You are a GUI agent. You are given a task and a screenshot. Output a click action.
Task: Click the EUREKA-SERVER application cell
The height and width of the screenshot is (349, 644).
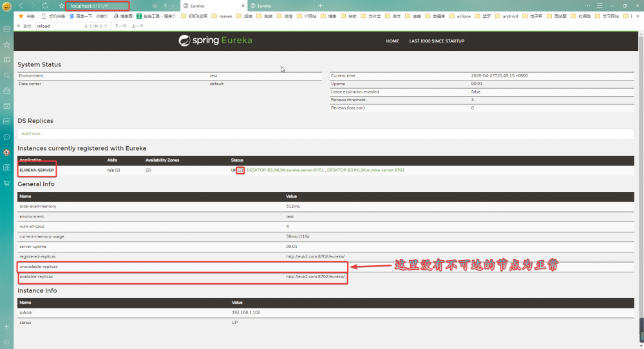tap(37, 170)
